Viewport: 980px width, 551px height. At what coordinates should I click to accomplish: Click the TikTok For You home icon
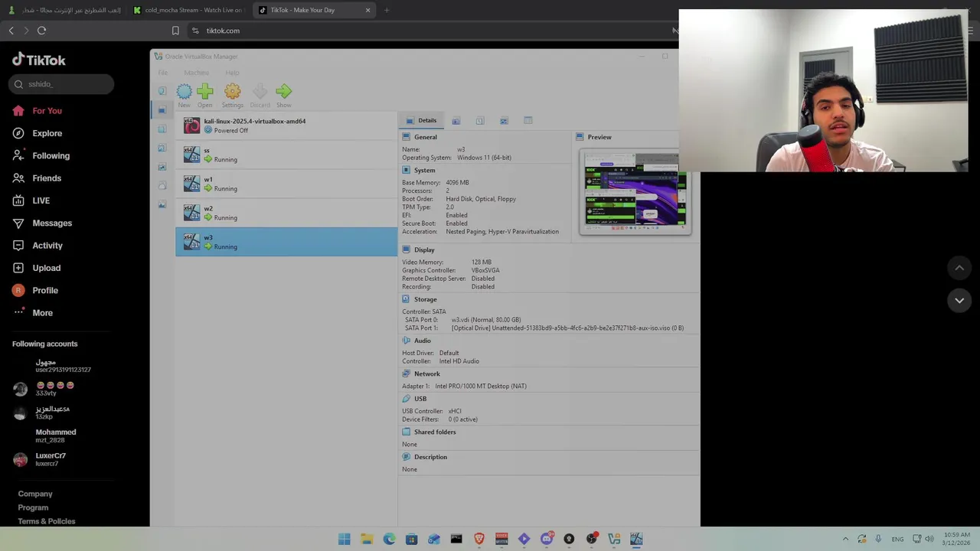click(18, 111)
